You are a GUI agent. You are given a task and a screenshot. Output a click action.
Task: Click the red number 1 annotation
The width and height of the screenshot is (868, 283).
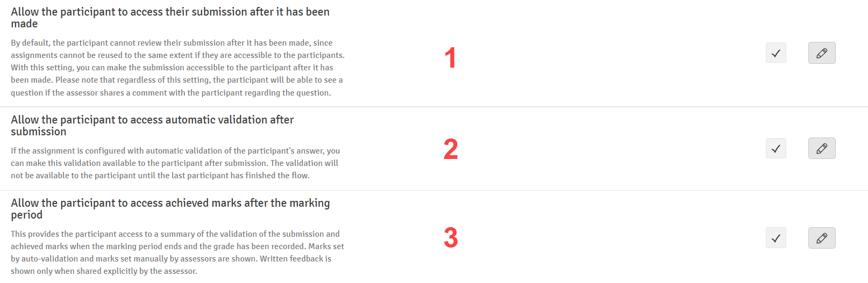[x=451, y=58]
